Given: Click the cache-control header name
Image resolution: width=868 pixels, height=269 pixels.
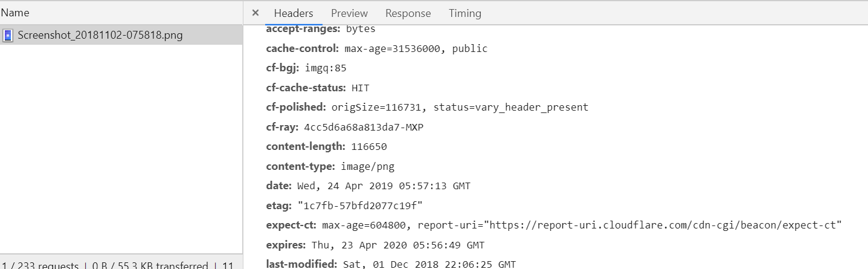Looking at the screenshot, I should click(303, 48).
